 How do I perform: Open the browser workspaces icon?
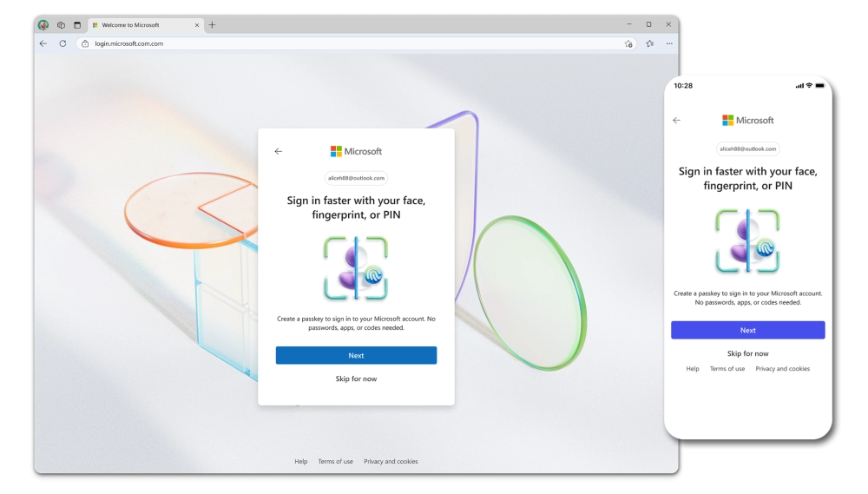pyautogui.click(x=61, y=25)
